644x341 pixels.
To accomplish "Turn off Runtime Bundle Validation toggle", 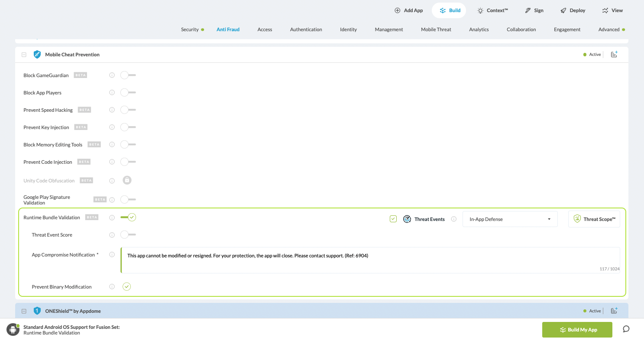I will (128, 217).
